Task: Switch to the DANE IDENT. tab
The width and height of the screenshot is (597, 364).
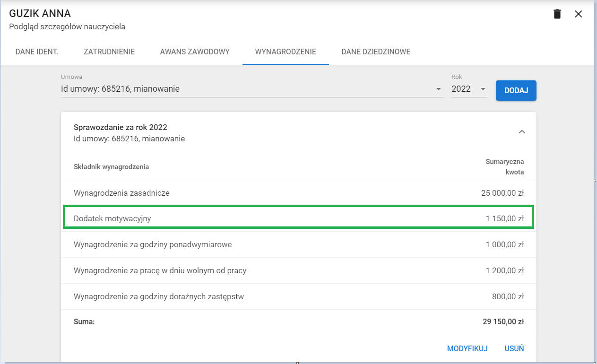Action: (x=37, y=52)
